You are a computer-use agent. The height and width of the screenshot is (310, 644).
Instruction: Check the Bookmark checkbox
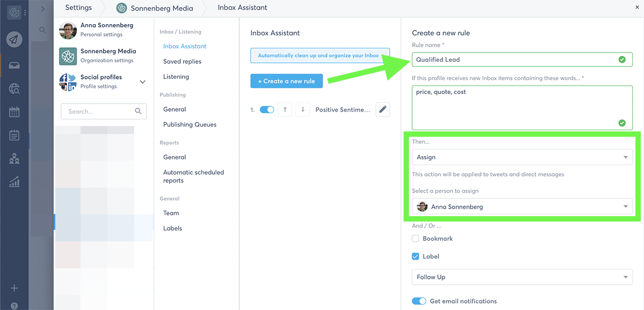[x=415, y=239]
